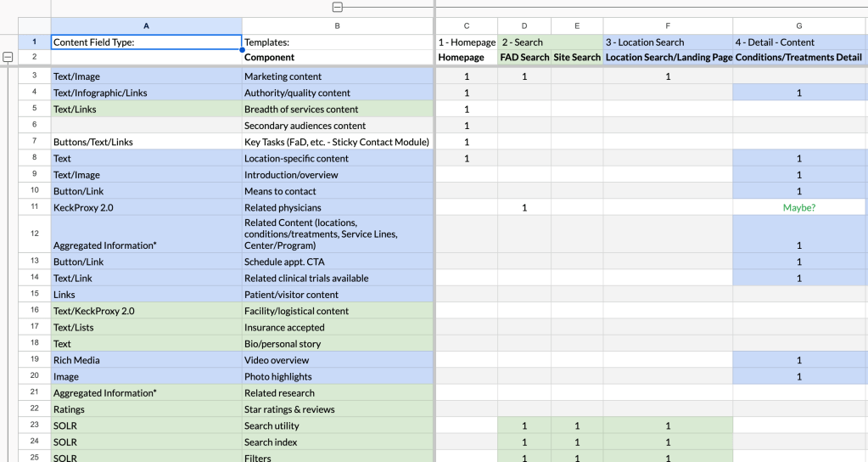The height and width of the screenshot is (462, 868).
Task: Select the 'FAD Search' cell
Action: (x=524, y=58)
